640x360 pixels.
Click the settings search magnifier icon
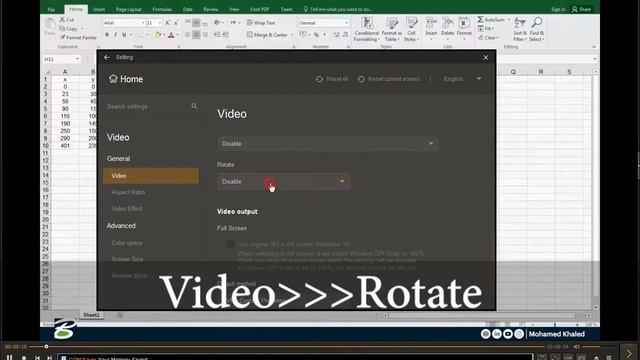tap(194, 106)
